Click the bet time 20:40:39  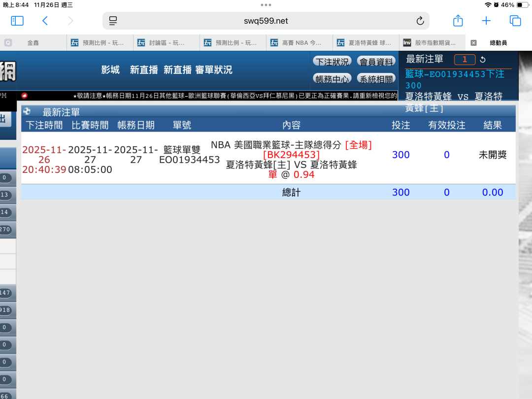coord(44,169)
